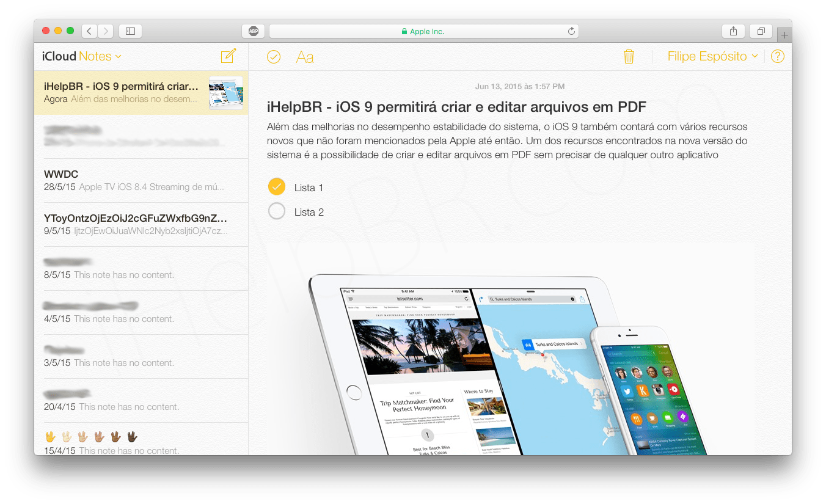Create a new note with compose icon
Viewport: 826px width, 504px height.
point(228,56)
